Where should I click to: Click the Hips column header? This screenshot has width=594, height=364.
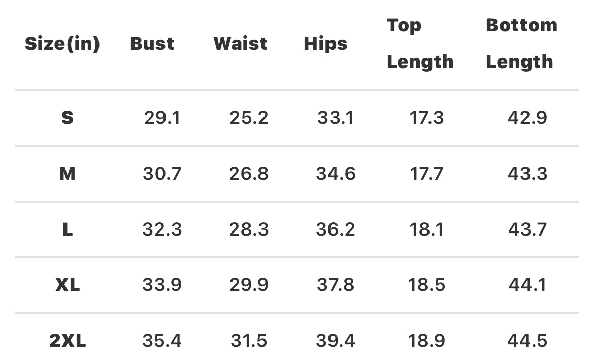(325, 44)
